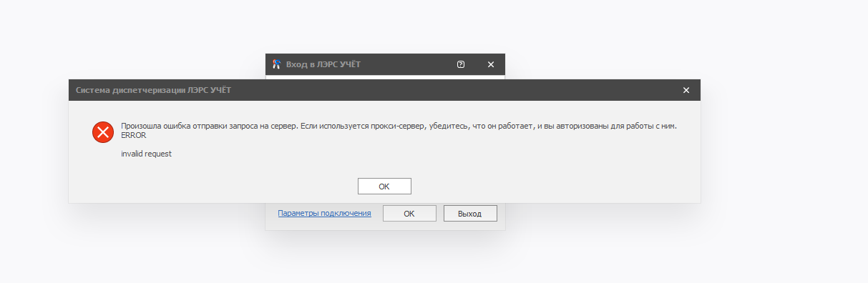868x283 pixels.
Task: Click the error dialog title 'Система диспетчеризации ЛЭРС УЧЁТ'
Action: coord(153,90)
